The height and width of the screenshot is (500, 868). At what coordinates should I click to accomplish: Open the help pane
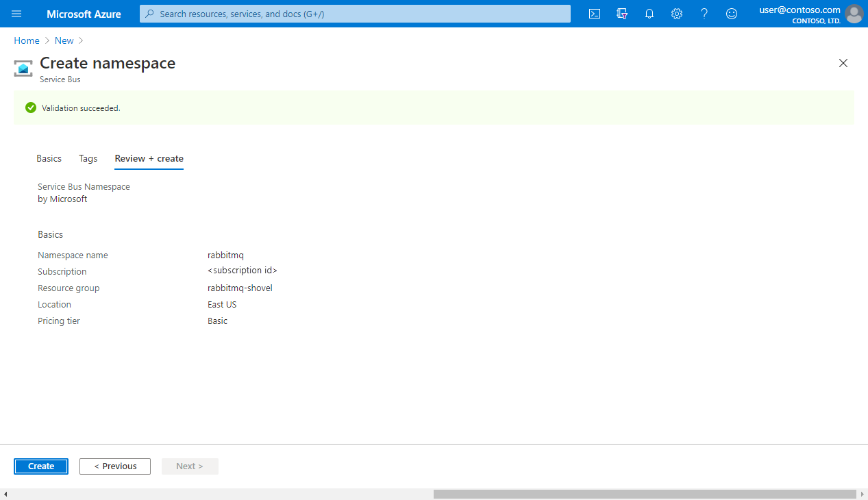[x=704, y=14]
